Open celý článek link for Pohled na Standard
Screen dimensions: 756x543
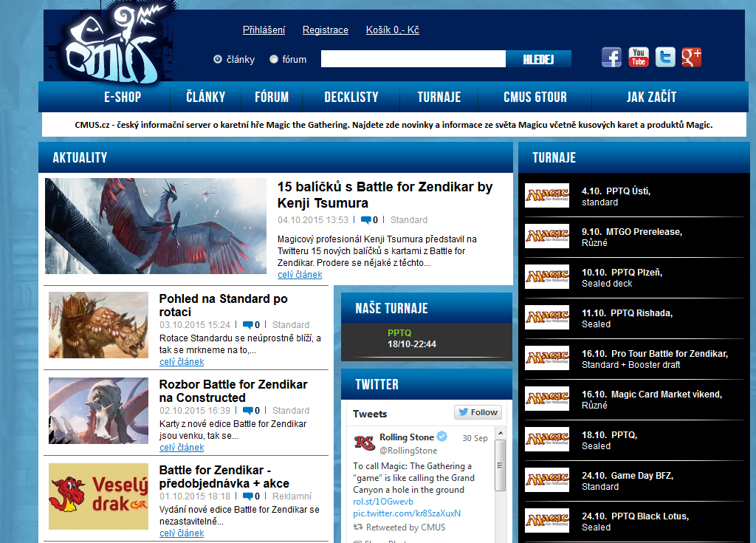(182, 362)
